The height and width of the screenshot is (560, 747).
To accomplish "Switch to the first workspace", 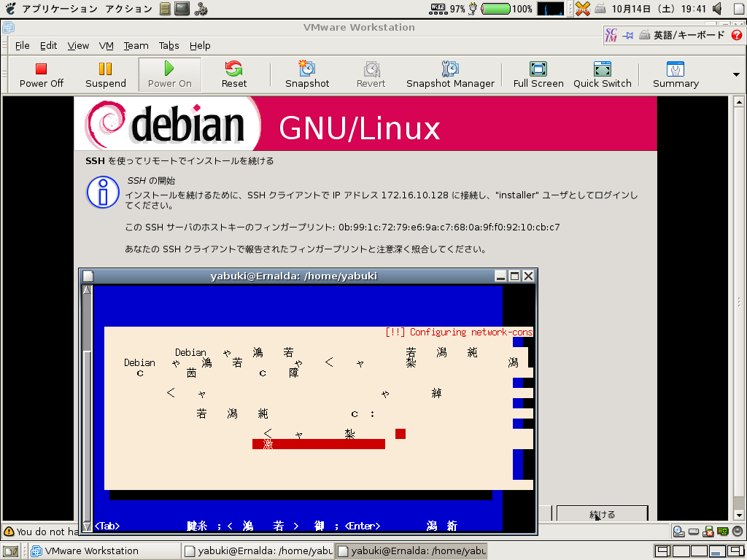I will (x=662, y=551).
